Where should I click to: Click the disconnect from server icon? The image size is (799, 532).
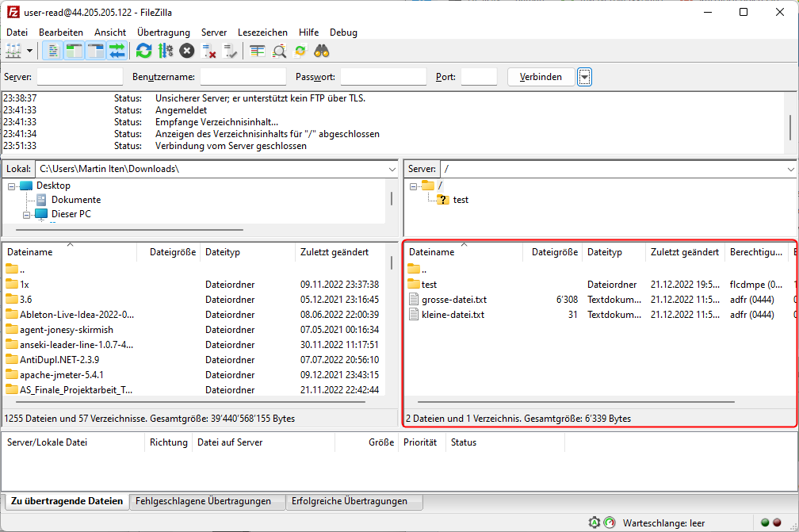pos(209,52)
